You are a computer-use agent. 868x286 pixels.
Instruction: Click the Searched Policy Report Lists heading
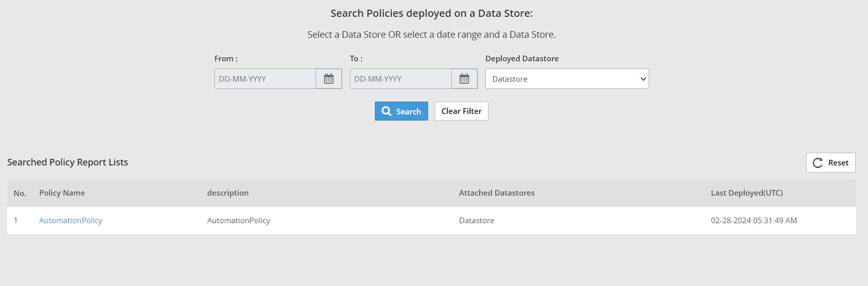[68, 162]
